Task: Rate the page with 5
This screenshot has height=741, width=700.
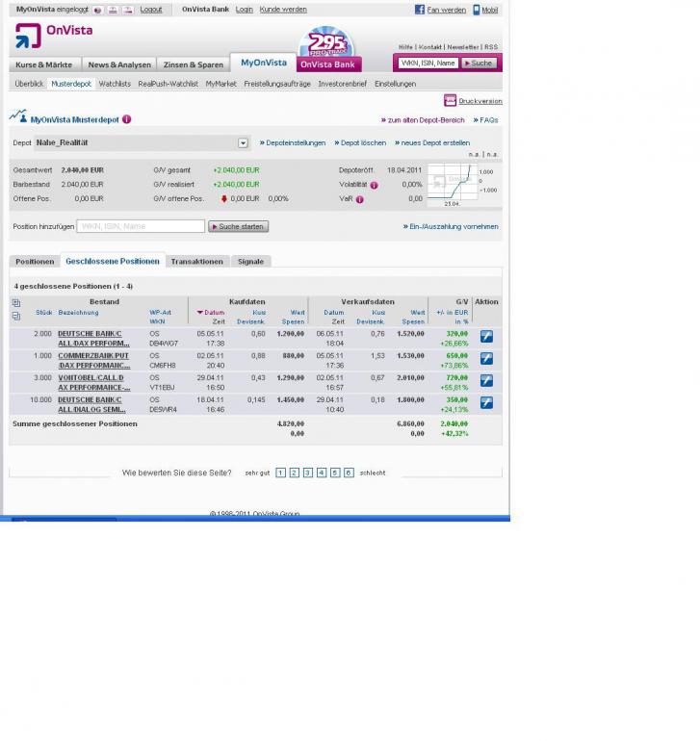Action: point(335,473)
